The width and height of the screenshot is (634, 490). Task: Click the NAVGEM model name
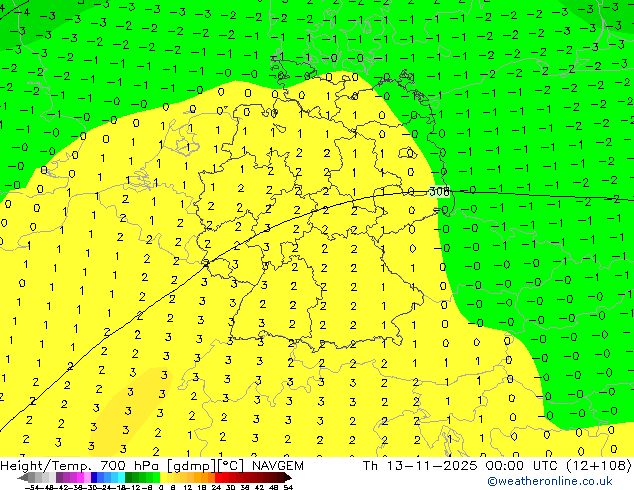tap(278, 466)
